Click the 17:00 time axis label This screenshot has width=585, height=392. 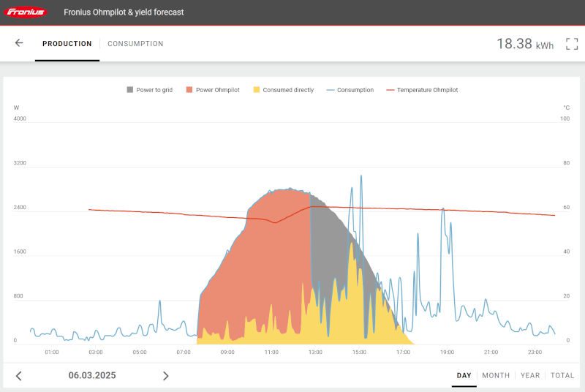point(404,352)
